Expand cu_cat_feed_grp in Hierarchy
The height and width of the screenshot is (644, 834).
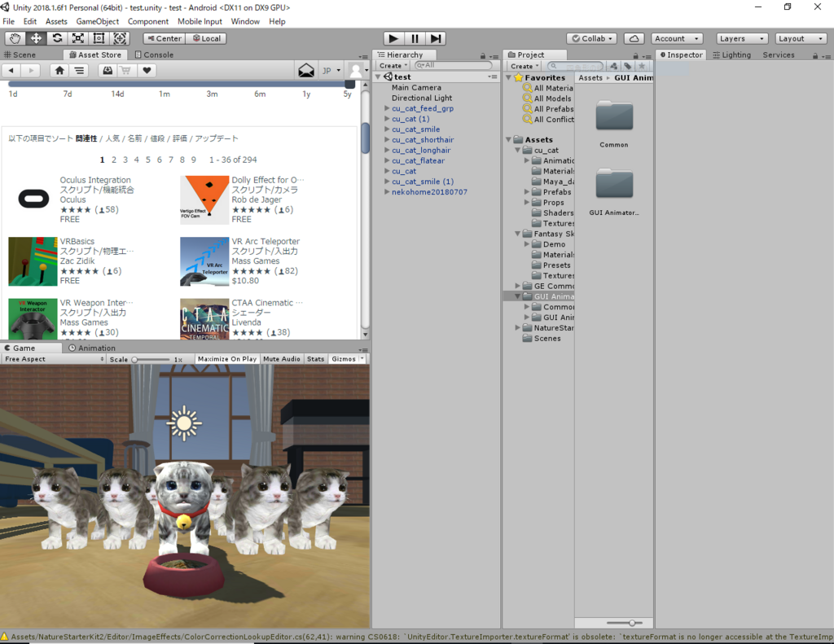point(387,108)
